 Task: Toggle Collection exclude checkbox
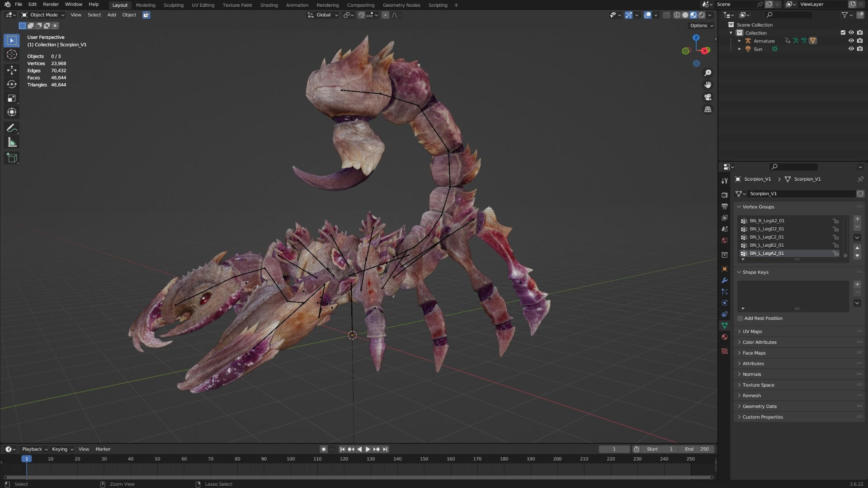(843, 33)
